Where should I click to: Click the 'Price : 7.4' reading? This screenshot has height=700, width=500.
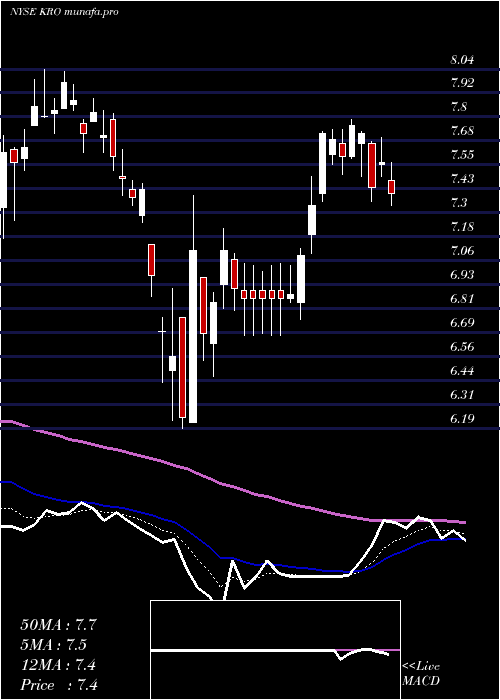click(x=58, y=685)
